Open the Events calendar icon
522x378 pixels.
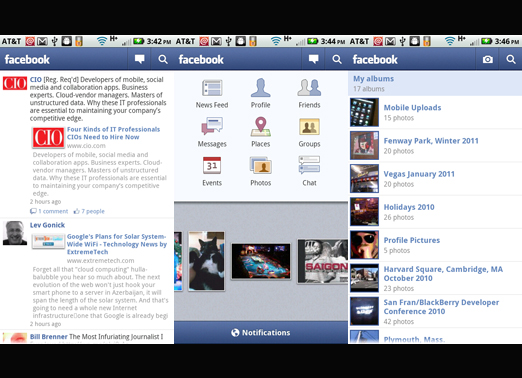pos(212,165)
